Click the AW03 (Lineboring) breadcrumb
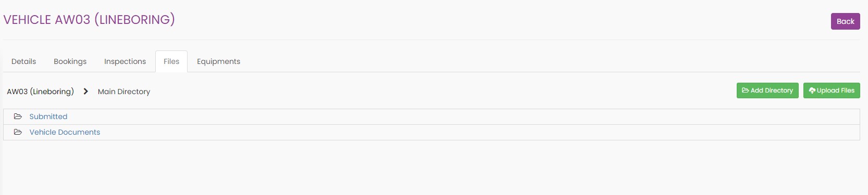The image size is (868, 195). click(x=41, y=92)
